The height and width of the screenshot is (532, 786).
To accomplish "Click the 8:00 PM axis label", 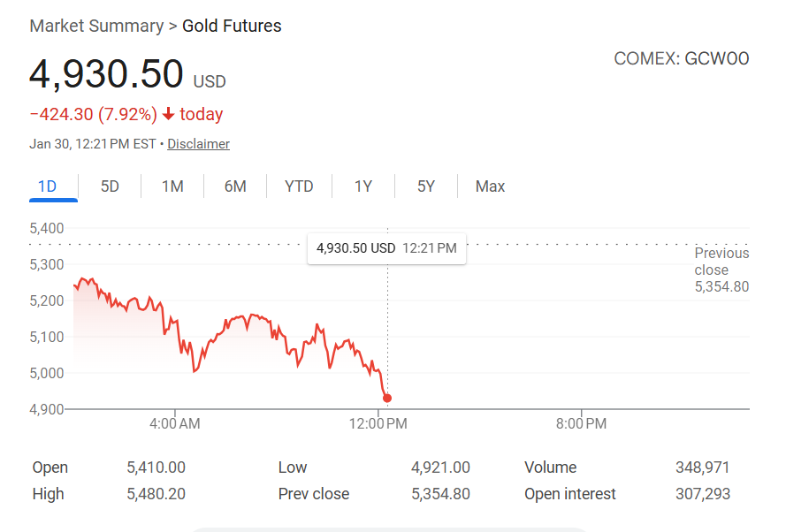I will tap(581, 424).
